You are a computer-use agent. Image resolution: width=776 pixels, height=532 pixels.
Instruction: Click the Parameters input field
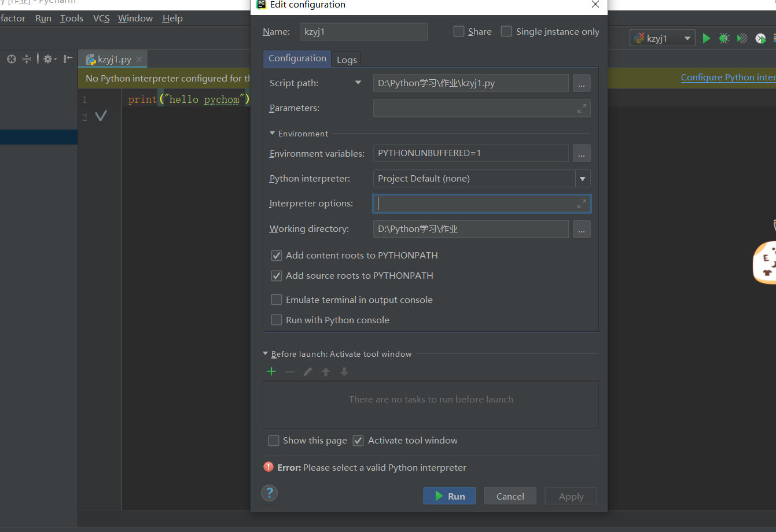pyautogui.click(x=482, y=108)
